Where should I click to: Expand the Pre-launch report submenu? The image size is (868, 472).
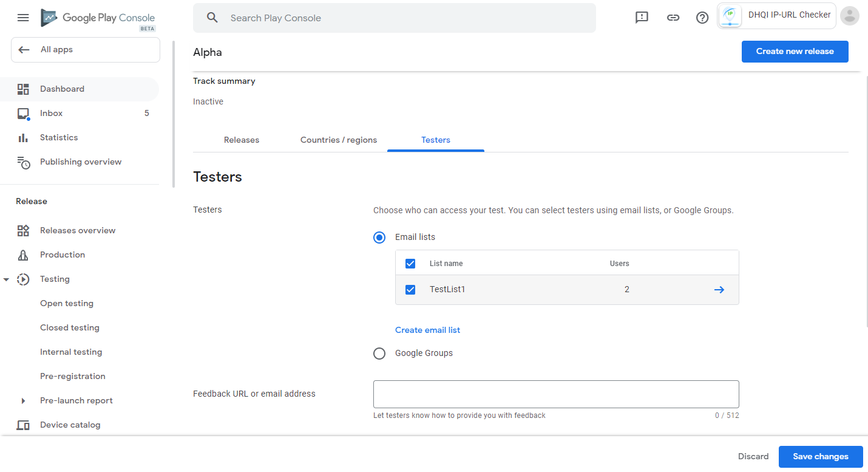click(23, 401)
